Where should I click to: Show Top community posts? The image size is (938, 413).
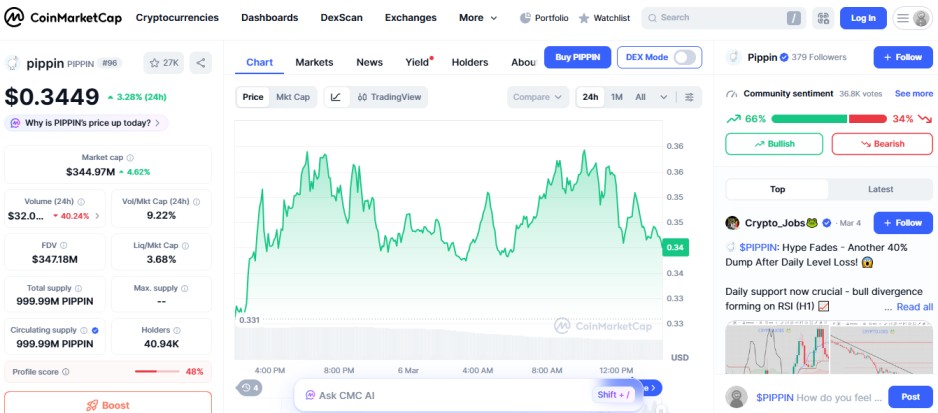(777, 189)
